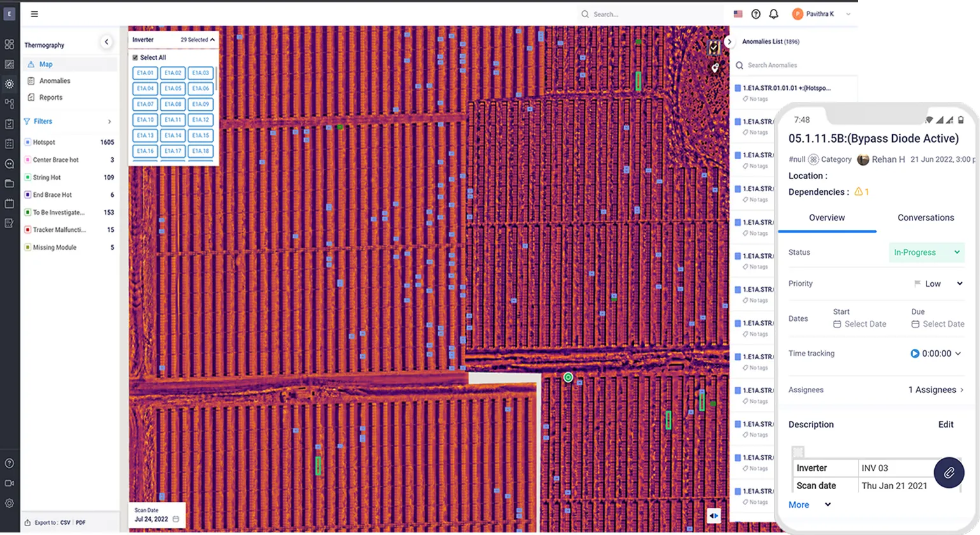Open the calendar icon in left rail
This screenshot has width=980, height=535.
click(x=10, y=204)
